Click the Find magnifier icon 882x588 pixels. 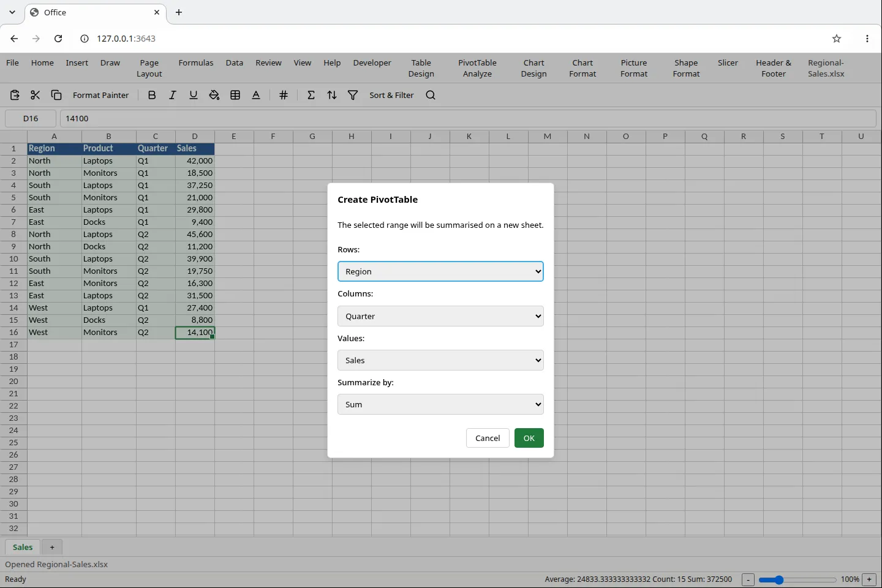431,95
